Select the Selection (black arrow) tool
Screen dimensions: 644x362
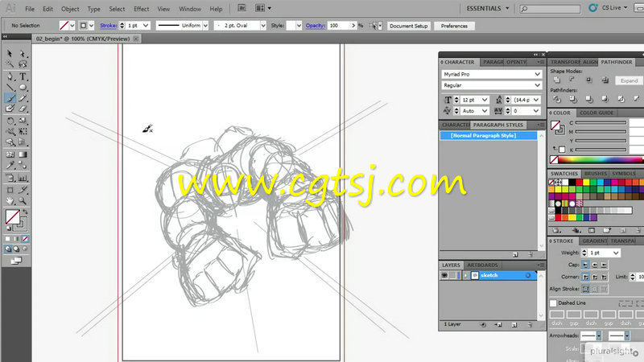10,54
